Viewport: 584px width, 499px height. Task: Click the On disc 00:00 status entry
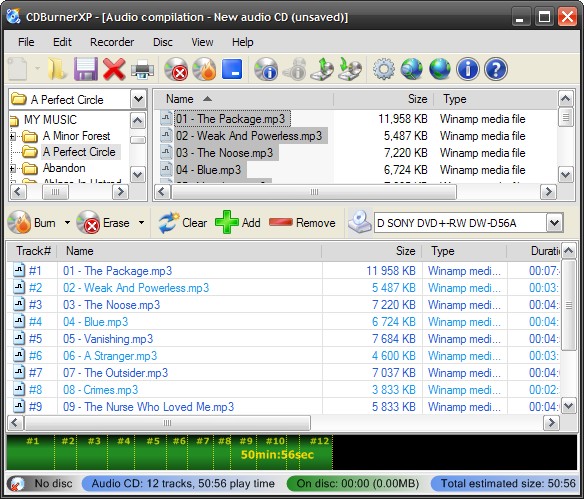[357, 484]
